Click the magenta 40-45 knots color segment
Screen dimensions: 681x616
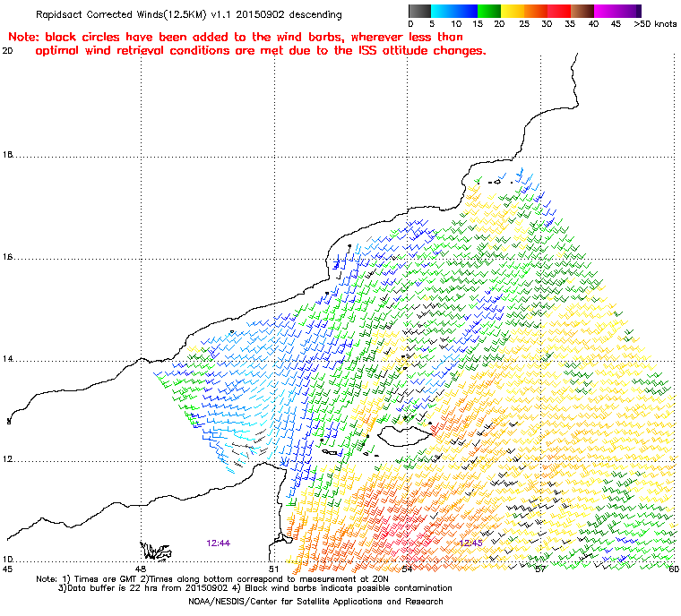(606, 11)
